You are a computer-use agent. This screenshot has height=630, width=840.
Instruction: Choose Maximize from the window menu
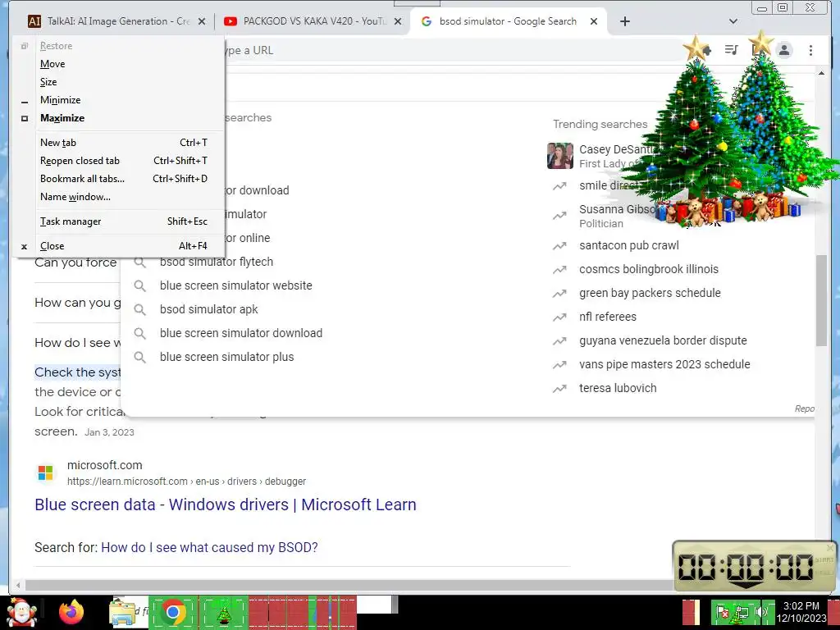62,118
